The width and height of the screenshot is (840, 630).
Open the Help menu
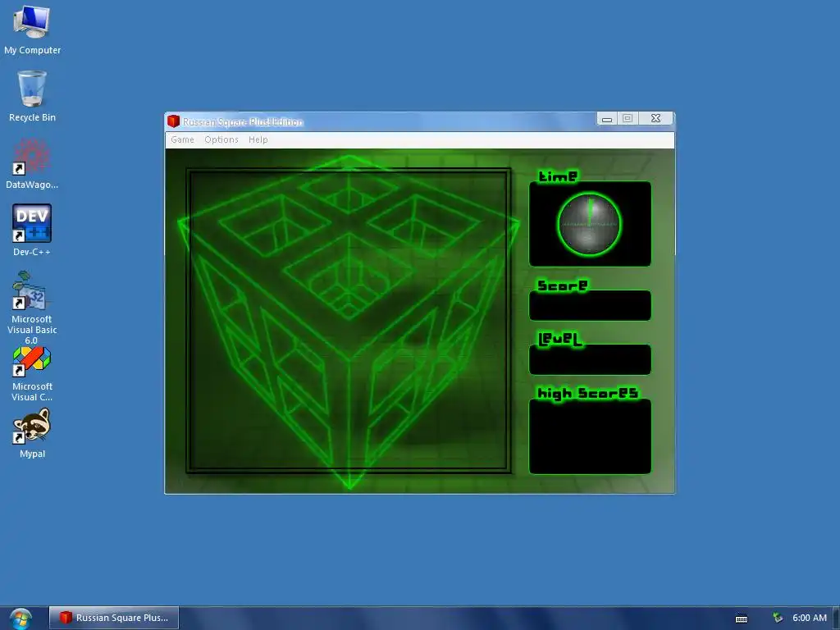[258, 139]
